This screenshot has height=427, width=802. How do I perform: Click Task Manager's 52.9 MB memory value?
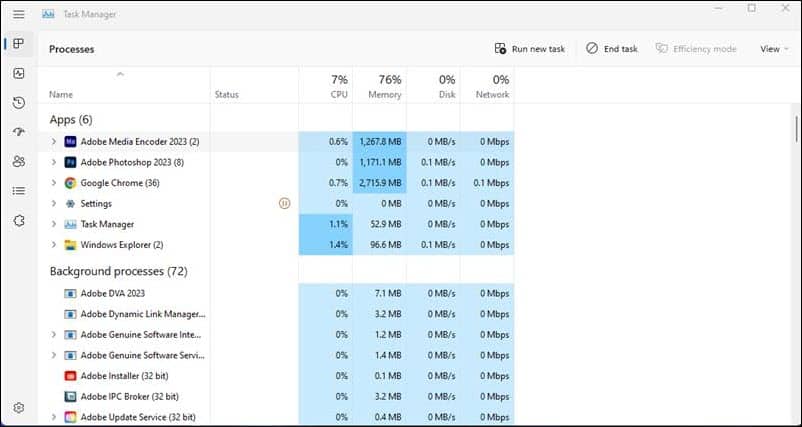(x=386, y=224)
